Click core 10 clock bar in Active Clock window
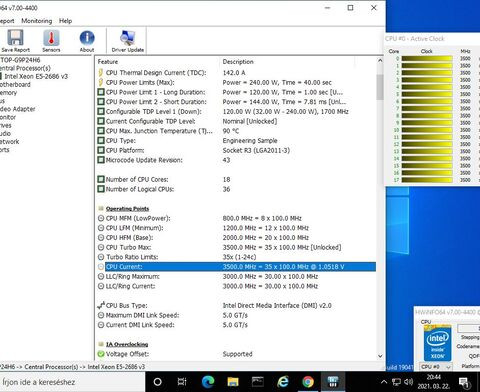The width and height of the screenshot is (480, 392). point(427,130)
